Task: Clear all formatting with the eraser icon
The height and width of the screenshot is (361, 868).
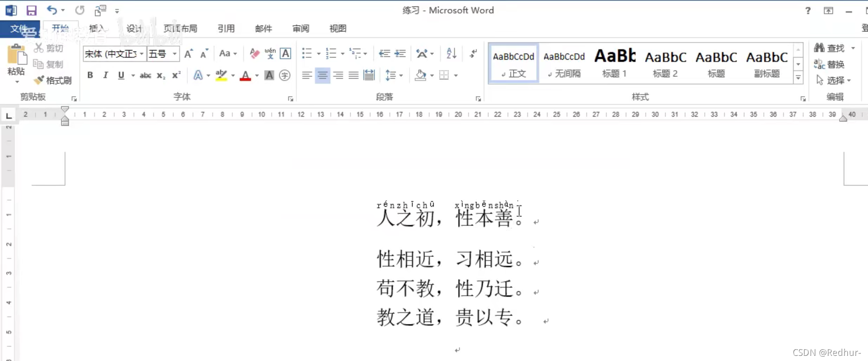Action: click(x=254, y=53)
